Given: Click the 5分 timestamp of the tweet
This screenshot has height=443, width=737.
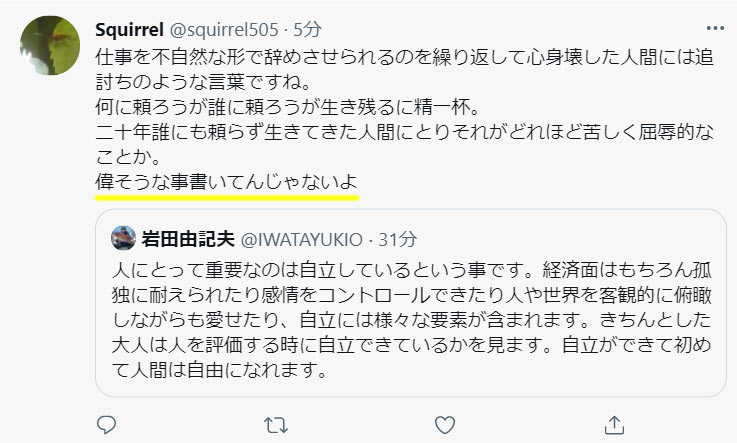Looking at the screenshot, I should click(x=307, y=30).
